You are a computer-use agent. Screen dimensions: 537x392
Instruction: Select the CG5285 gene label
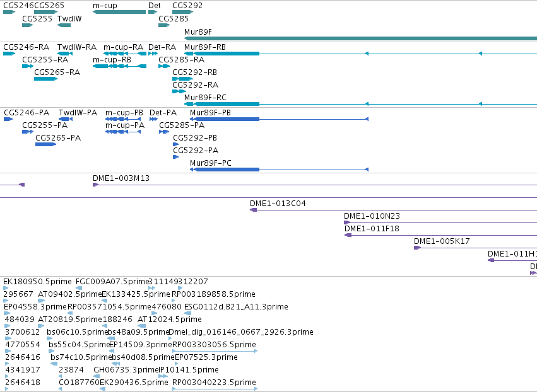(174, 18)
